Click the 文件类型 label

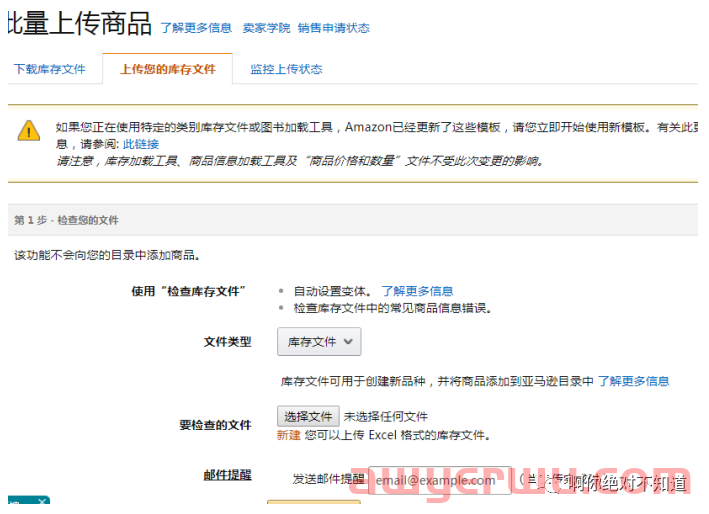click(227, 342)
